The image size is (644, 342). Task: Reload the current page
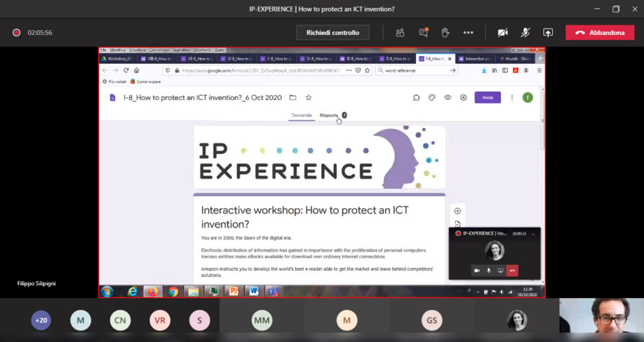(x=126, y=70)
